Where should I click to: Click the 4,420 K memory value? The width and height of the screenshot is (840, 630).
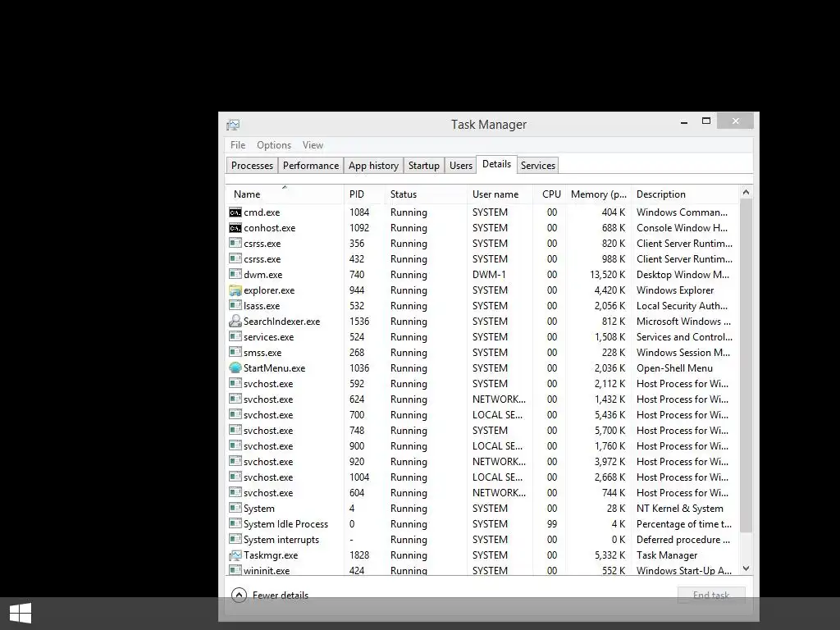click(609, 290)
